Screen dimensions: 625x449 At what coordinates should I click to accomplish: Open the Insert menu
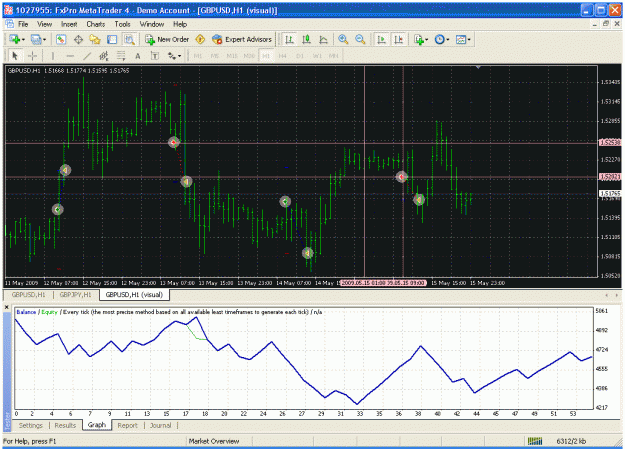(69, 24)
